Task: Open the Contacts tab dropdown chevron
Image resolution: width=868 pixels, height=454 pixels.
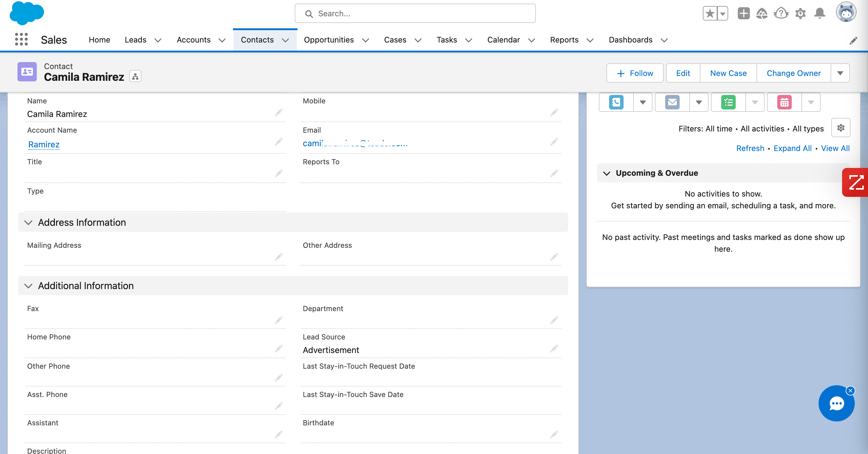Action: (x=285, y=40)
